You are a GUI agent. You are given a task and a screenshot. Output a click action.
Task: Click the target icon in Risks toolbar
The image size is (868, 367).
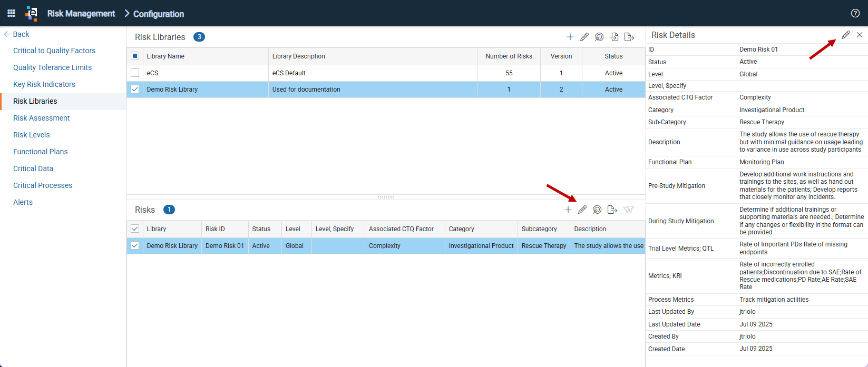597,210
